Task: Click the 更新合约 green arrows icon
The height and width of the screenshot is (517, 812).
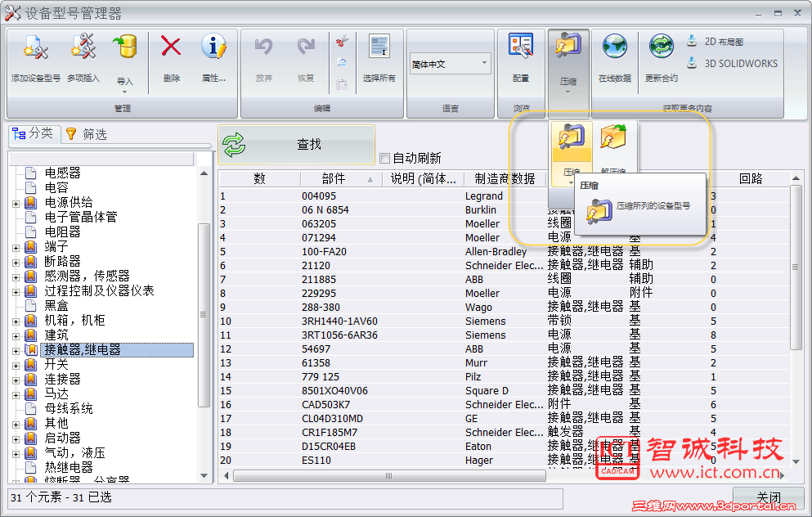Action: point(662,47)
